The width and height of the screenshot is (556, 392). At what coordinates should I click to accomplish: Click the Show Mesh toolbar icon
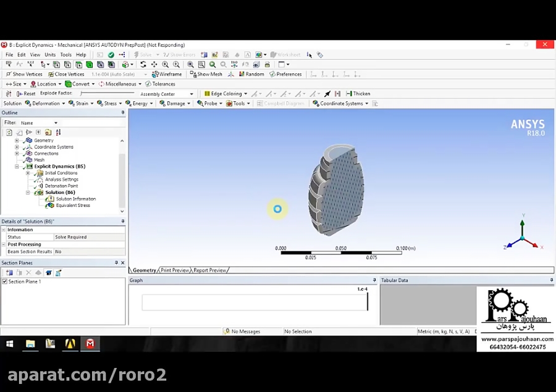tap(192, 74)
